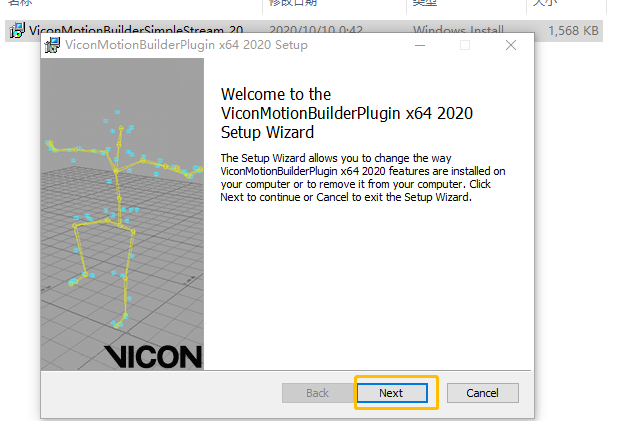Click the 1,568 KB size cell
Screen dimensions: 617x421
click(x=573, y=30)
